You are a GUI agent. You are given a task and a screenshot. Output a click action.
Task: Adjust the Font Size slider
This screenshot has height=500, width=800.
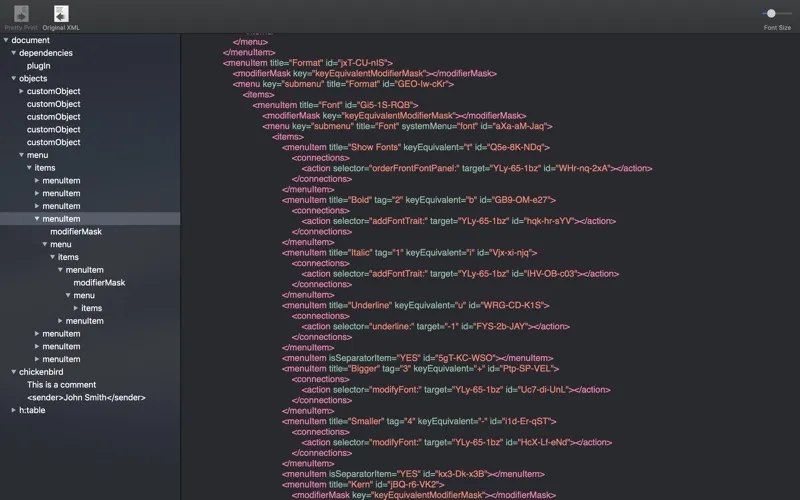(x=771, y=13)
